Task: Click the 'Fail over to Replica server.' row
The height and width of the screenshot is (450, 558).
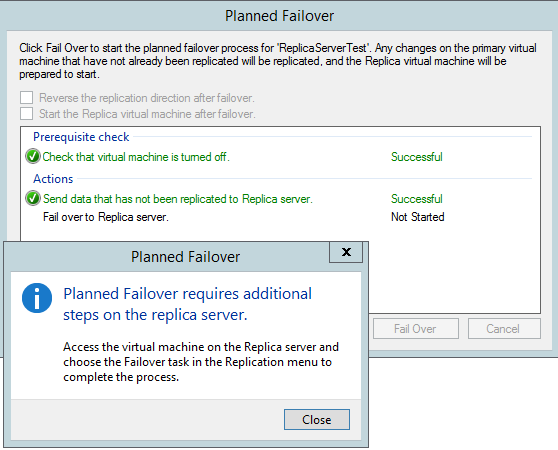Action: pos(243,217)
